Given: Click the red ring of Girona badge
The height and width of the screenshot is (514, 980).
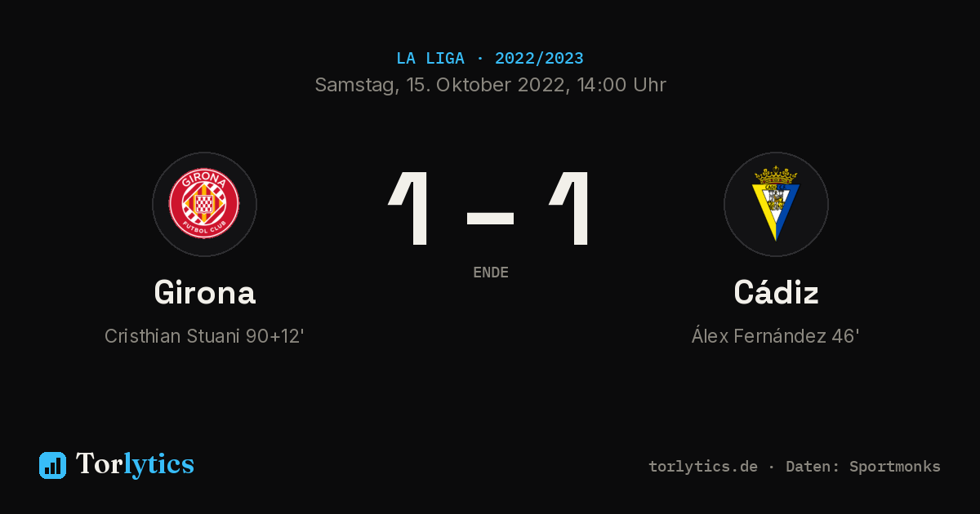Looking at the screenshot, I should click(x=204, y=204).
